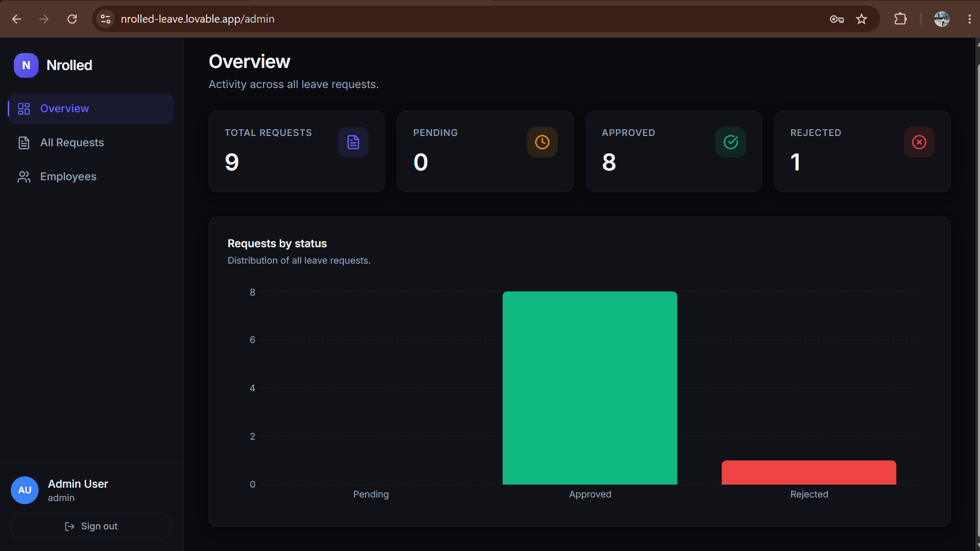Click the Pending clock icon
Screen dimensions: 980x551
tap(542, 142)
